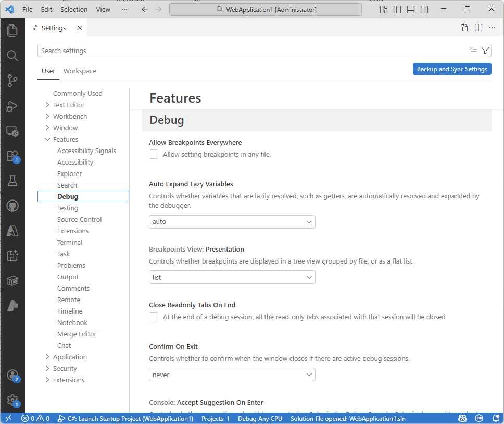Click Backup and Sync Settings button

[x=452, y=69]
